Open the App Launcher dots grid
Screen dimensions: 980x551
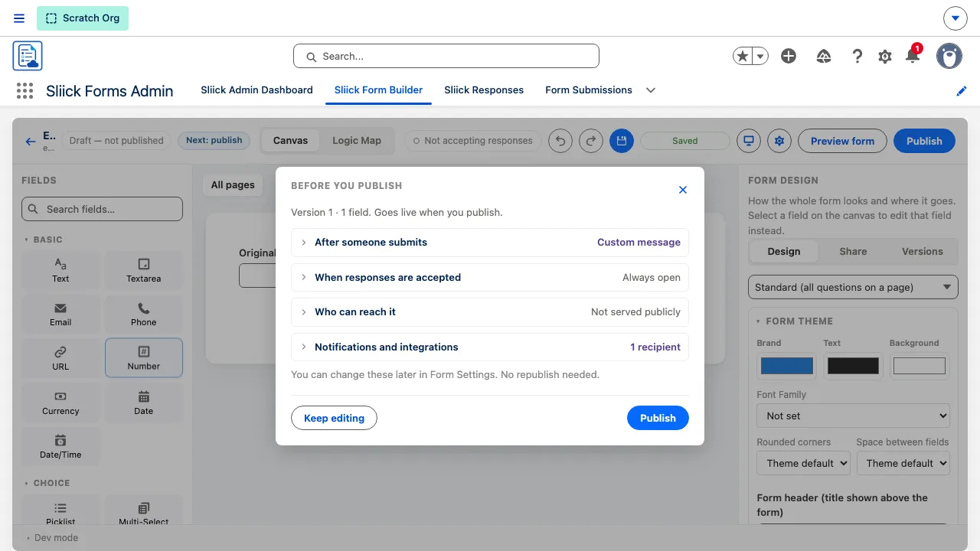25,91
